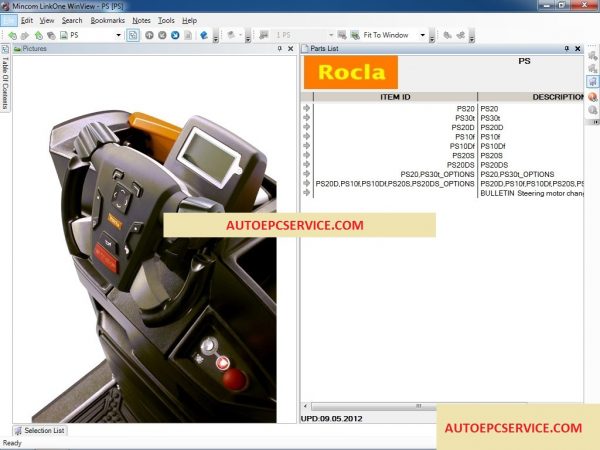Open PS10f entry via its arrow icon

307,136
